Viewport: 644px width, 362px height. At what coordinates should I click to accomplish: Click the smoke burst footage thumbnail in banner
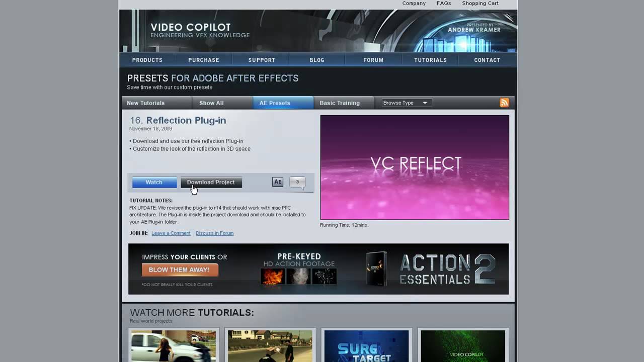point(298,277)
